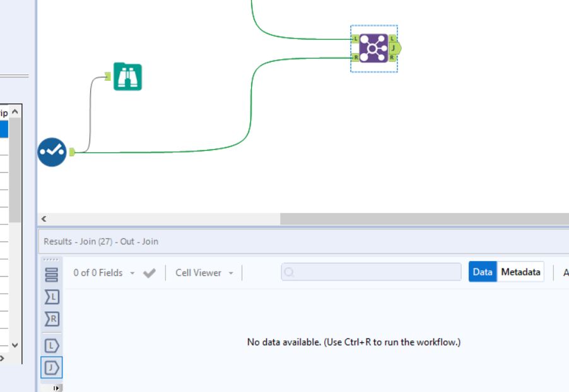Viewport: 569px width, 392px height.
Task: Click the blue checkmark tool on the canvas
Action: point(52,152)
